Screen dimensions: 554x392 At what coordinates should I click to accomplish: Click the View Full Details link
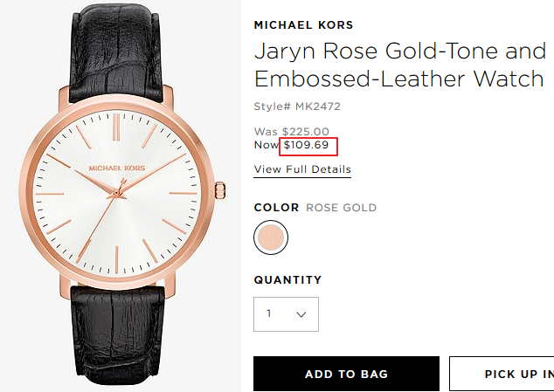[302, 169]
